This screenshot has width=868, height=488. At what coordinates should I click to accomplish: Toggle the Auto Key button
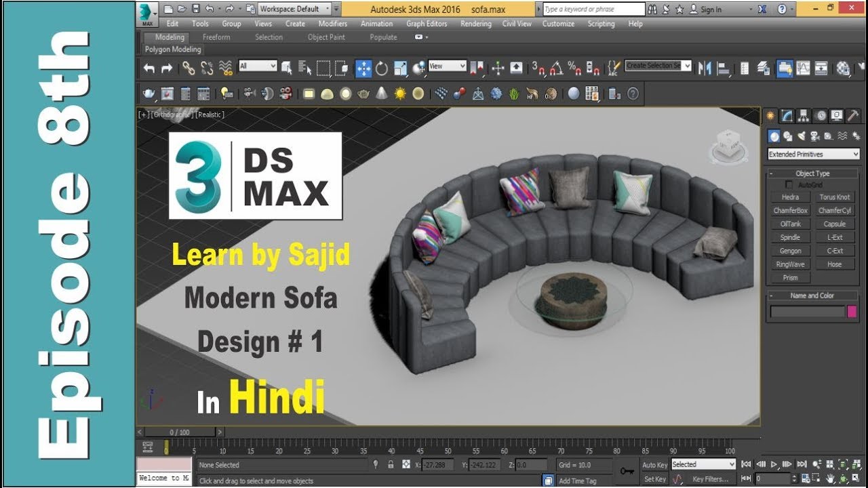(654, 465)
